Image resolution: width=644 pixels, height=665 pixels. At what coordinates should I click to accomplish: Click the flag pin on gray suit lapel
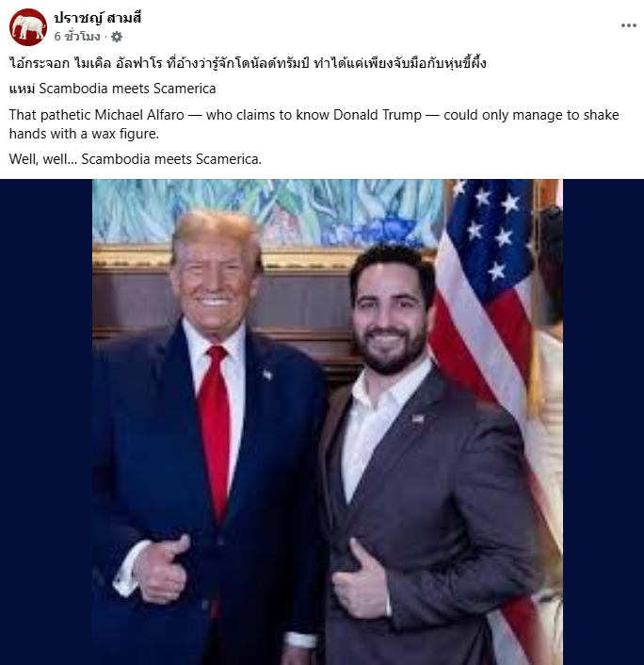point(418,419)
